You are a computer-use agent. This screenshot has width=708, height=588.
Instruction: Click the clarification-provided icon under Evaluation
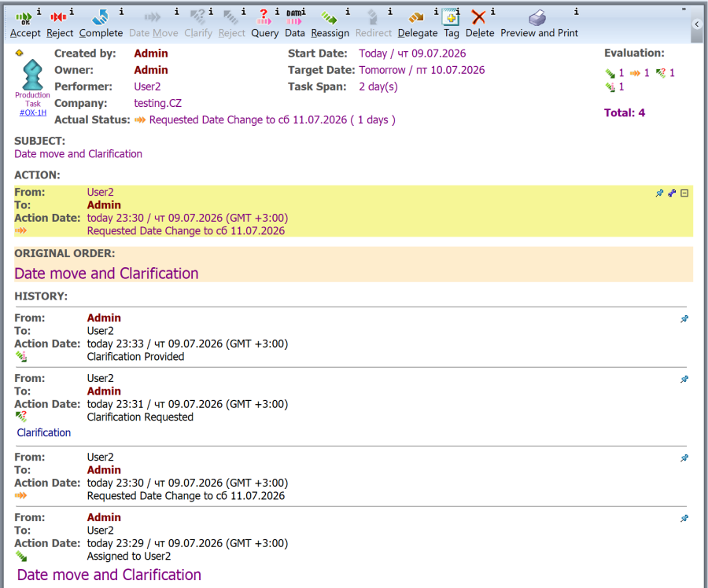(610, 87)
